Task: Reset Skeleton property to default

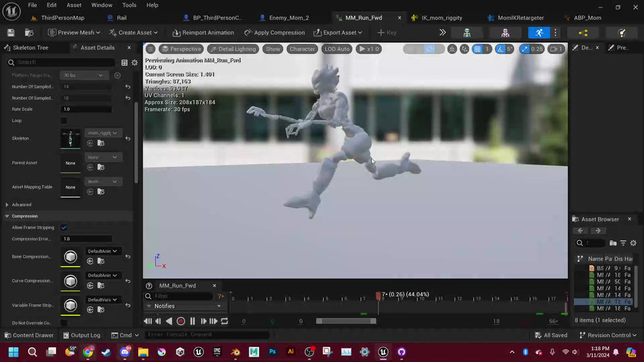Action: click(x=128, y=139)
